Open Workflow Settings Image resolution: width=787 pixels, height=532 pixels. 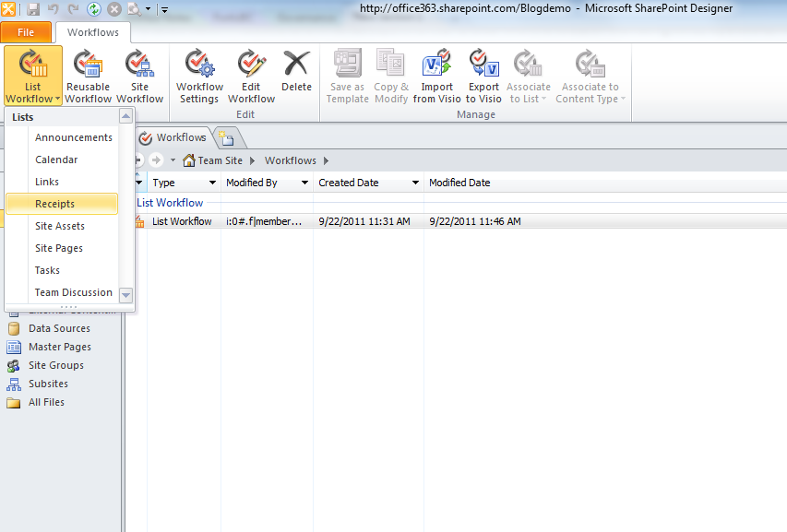200,76
